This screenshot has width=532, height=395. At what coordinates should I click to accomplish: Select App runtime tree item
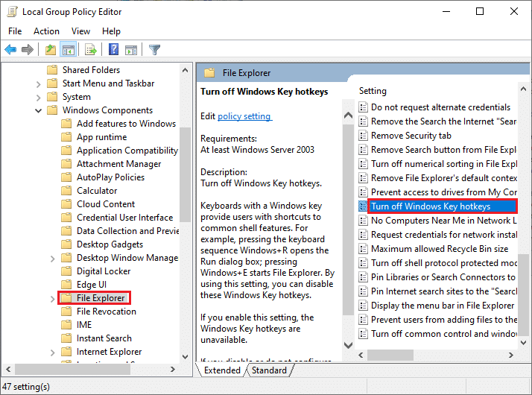[x=101, y=137]
